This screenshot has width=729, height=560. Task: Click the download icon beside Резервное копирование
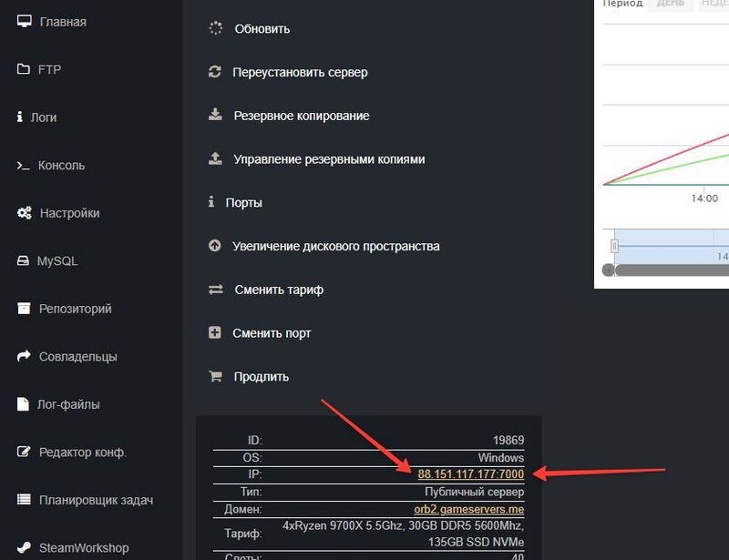click(x=215, y=115)
